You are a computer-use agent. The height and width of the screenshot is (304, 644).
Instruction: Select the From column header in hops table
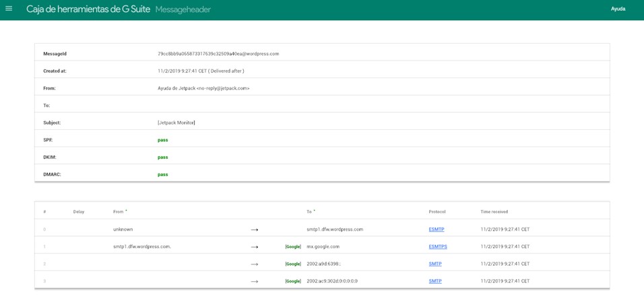tap(119, 212)
